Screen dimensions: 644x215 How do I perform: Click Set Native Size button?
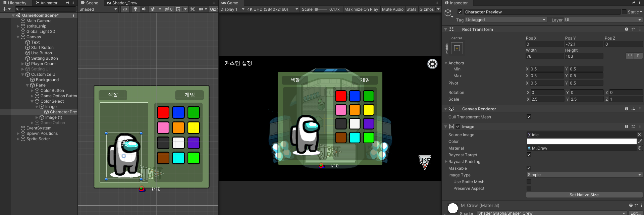click(x=584, y=195)
